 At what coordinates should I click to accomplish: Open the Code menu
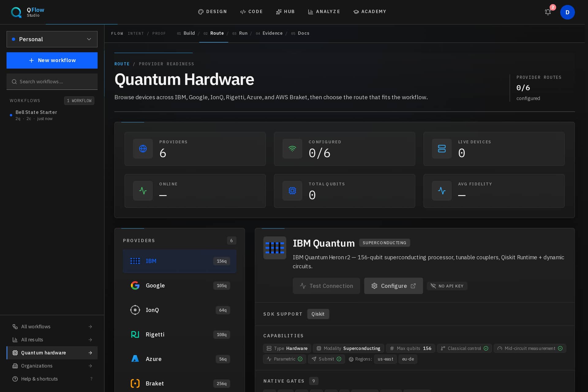(x=251, y=12)
